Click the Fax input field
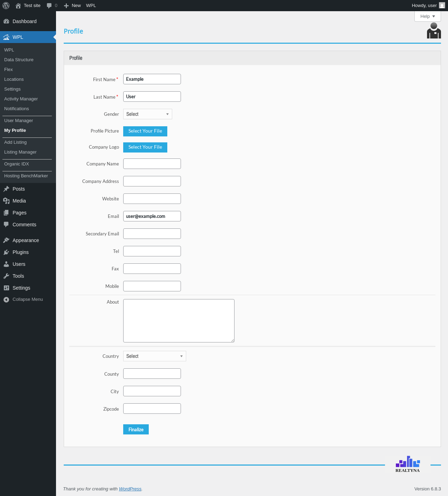 coord(152,269)
